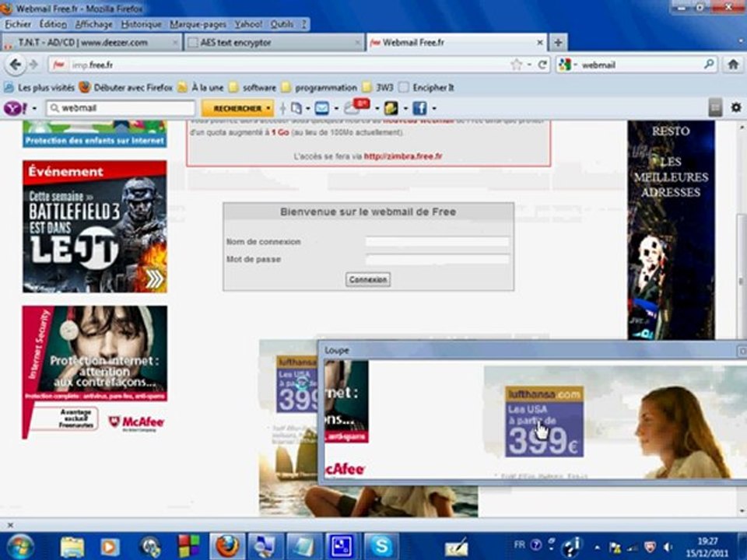Open Yahoo toolbar settings gear
The width and height of the screenshot is (747, 560).
pos(735,107)
